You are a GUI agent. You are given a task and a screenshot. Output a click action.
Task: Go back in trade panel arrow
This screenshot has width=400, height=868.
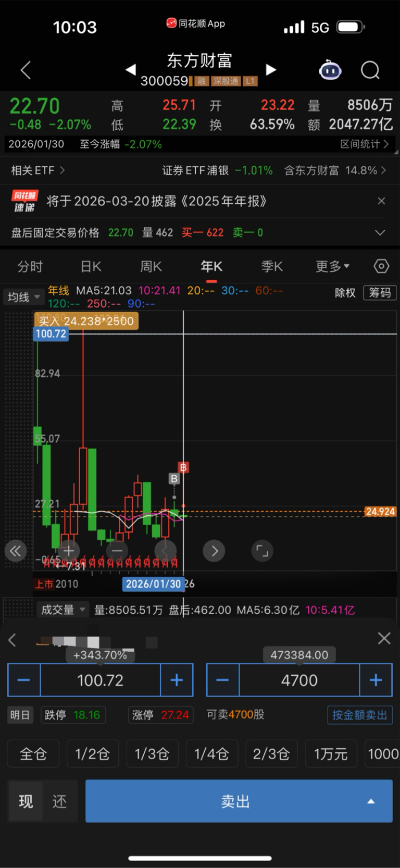12,640
